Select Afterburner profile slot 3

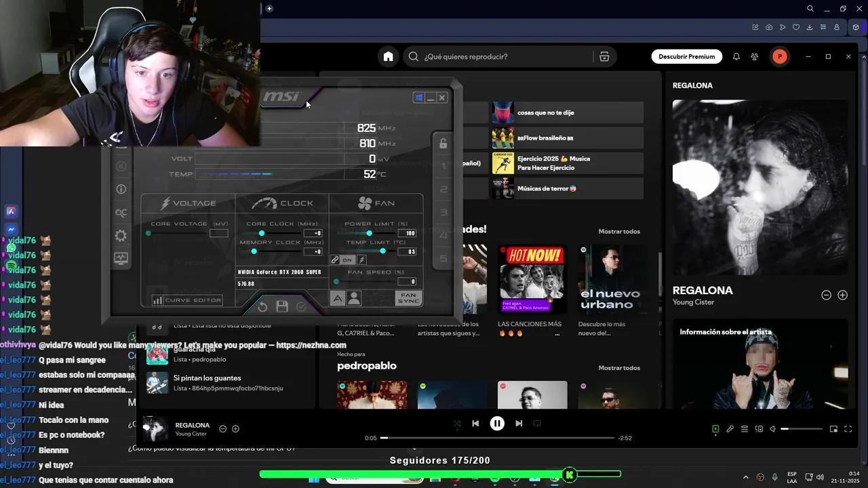point(443,212)
